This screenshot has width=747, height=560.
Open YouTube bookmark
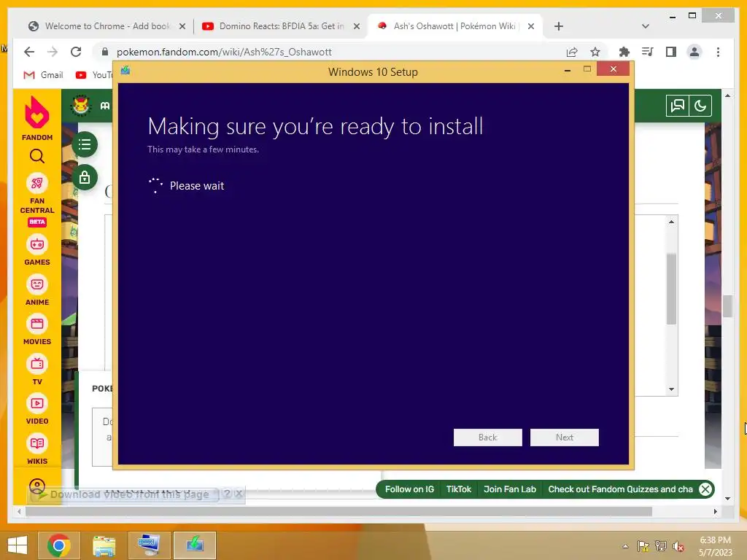pyautogui.click(x=94, y=75)
